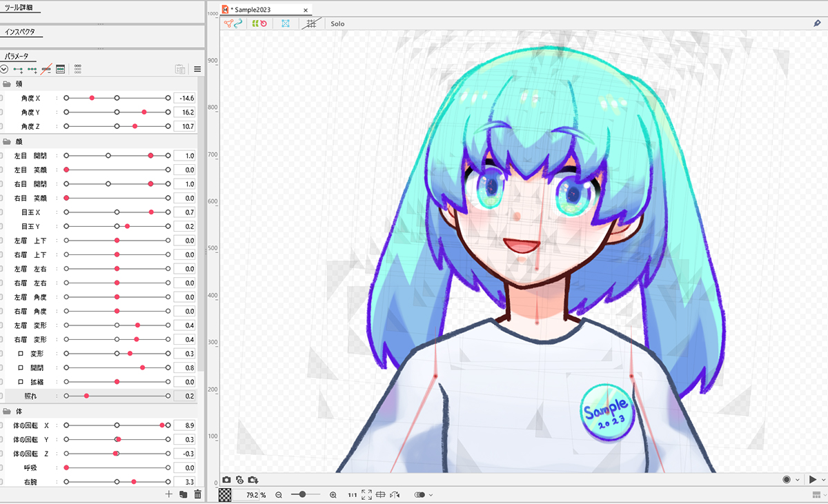Toggle the grid display icon in canvas toolbar
This screenshot has height=504, width=828.
pos(311,23)
